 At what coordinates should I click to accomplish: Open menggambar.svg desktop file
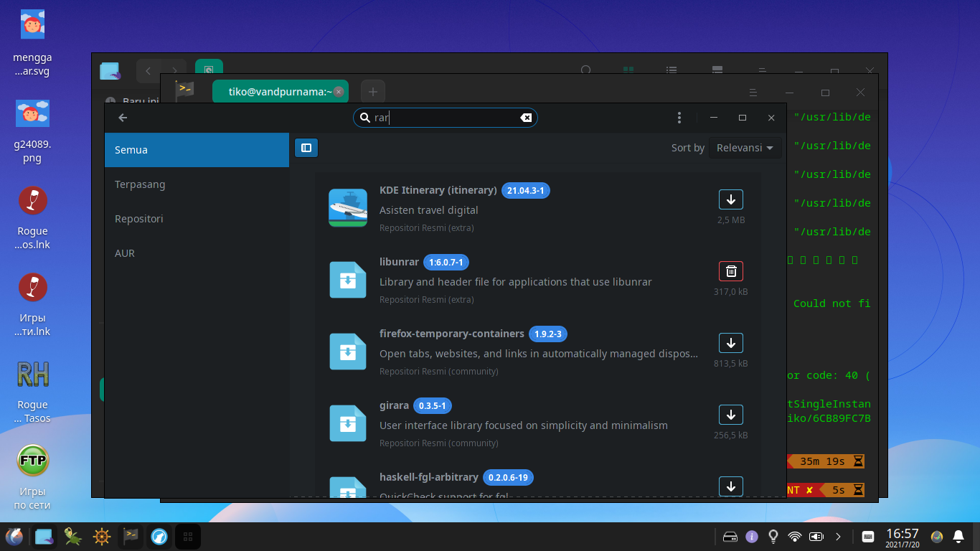[32, 43]
